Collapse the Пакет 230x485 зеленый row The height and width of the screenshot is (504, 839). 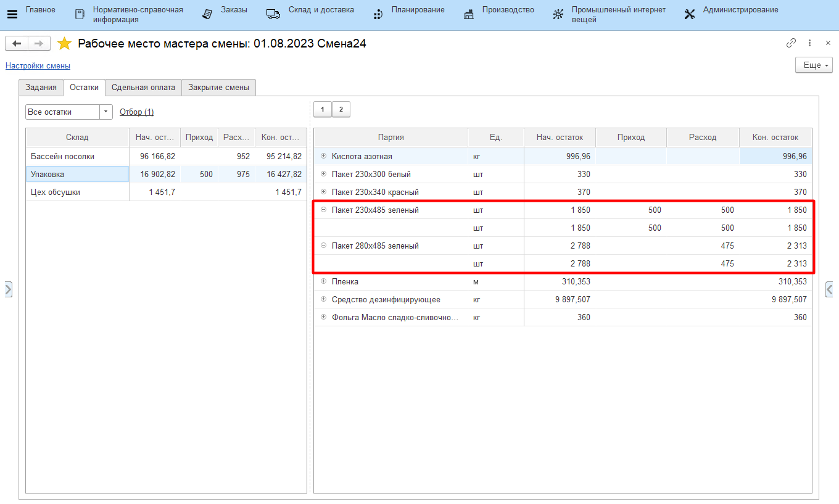coord(324,210)
